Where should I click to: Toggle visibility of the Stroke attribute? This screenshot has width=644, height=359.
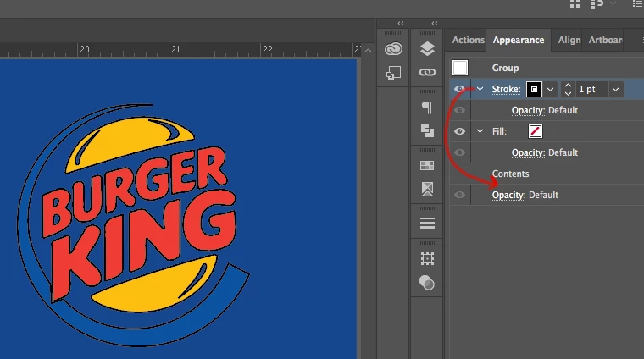pos(459,89)
